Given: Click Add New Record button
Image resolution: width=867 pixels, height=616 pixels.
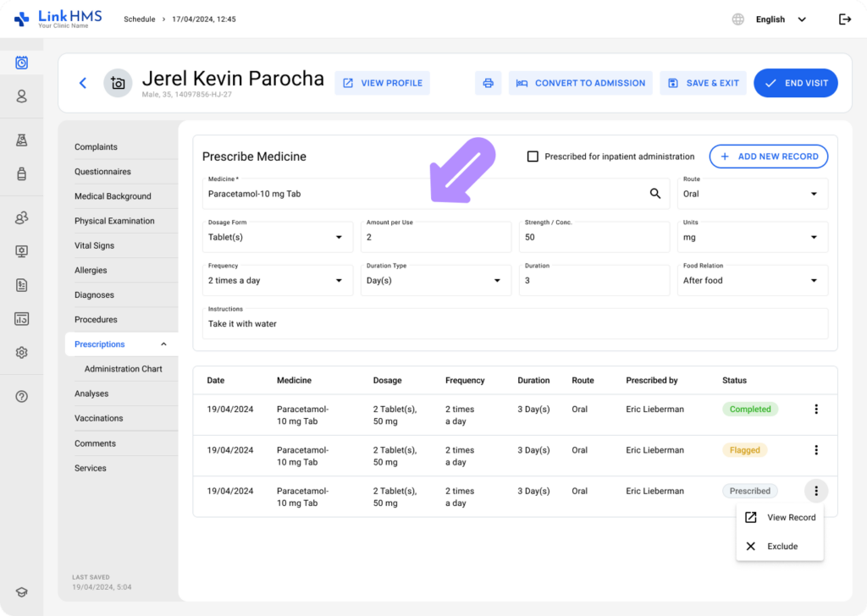Looking at the screenshot, I should pos(768,157).
